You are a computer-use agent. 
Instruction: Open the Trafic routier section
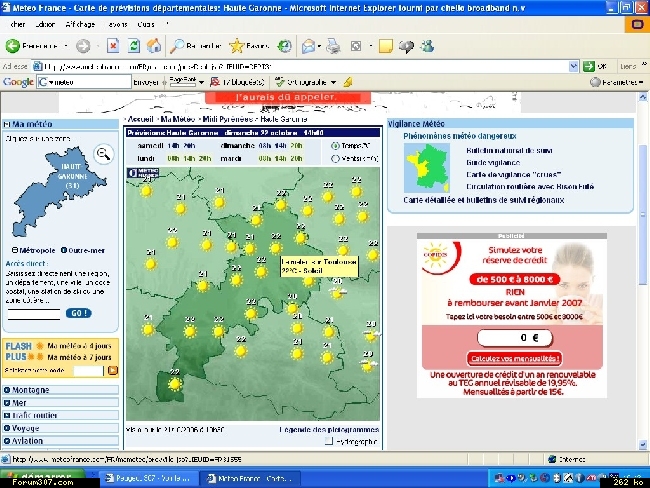pyautogui.click(x=61, y=415)
